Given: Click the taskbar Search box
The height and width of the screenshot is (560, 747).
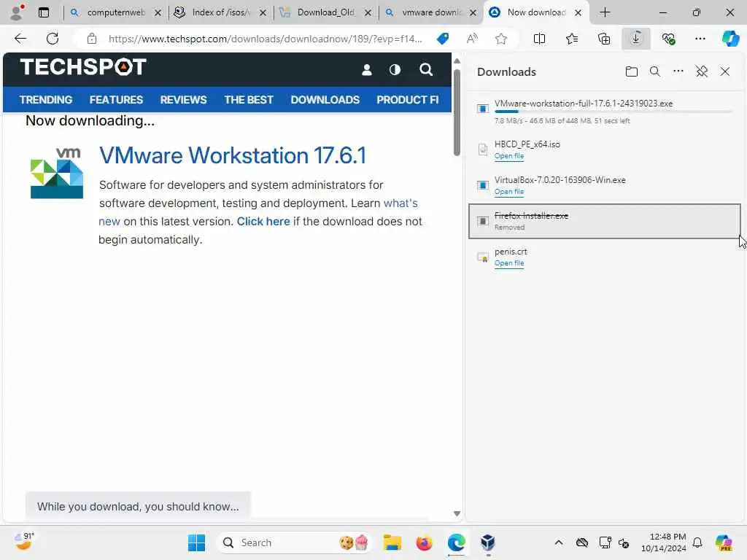Looking at the screenshot, I should (x=295, y=542).
